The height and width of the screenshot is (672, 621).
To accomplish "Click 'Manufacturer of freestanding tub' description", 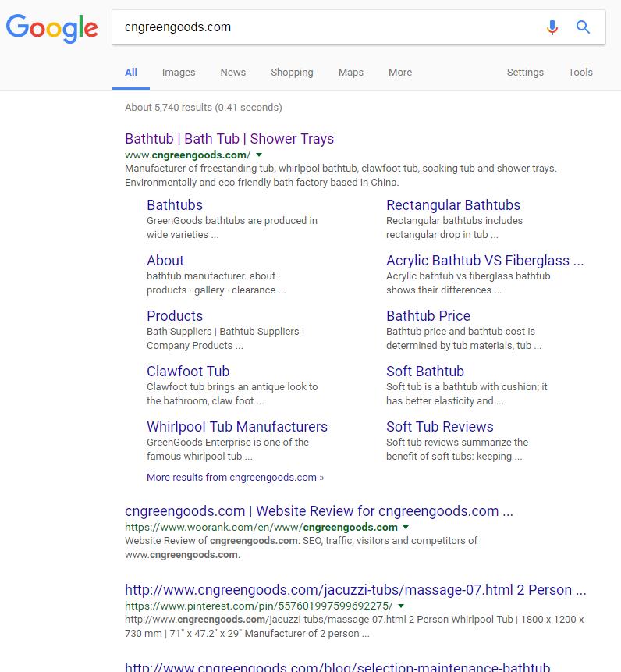I will point(340,176).
